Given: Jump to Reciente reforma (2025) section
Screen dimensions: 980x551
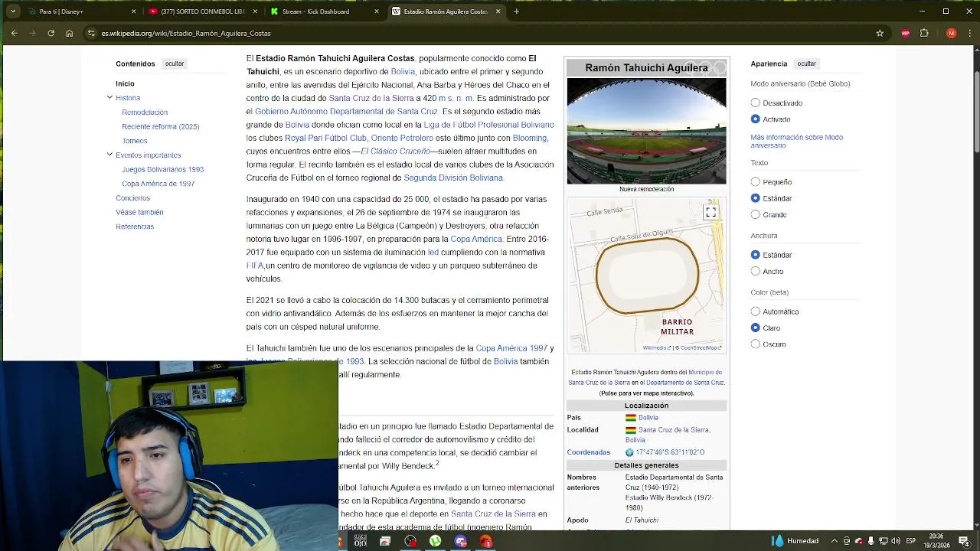Looking at the screenshot, I should 161,126.
